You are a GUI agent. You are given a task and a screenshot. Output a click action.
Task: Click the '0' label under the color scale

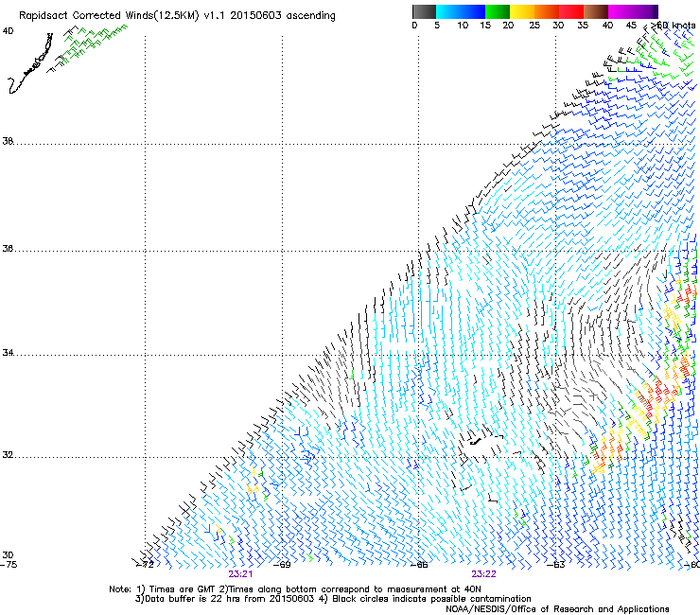coord(414,26)
